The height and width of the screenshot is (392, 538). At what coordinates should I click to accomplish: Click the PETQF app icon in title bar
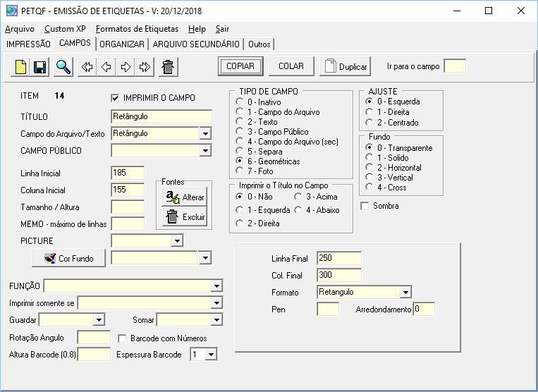click(11, 11)
